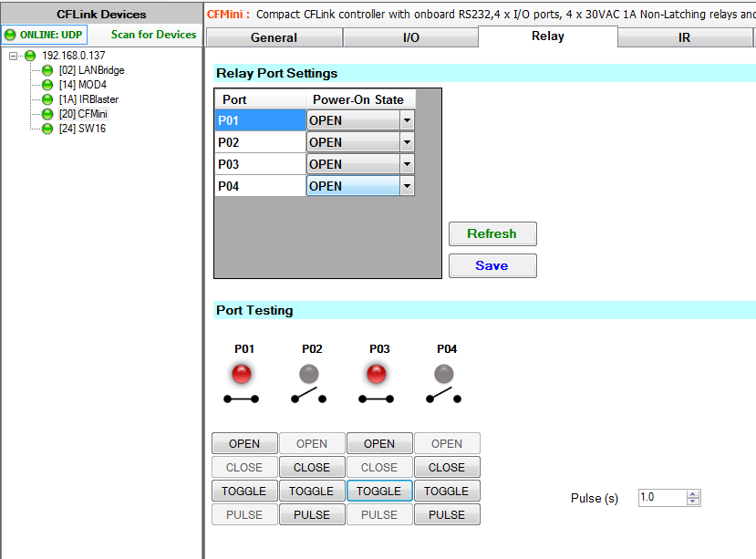The width and height of the screenshot is (756, 559).
Task: Click the CFLink Devices panel header
Action: click(x=101, y=14)
